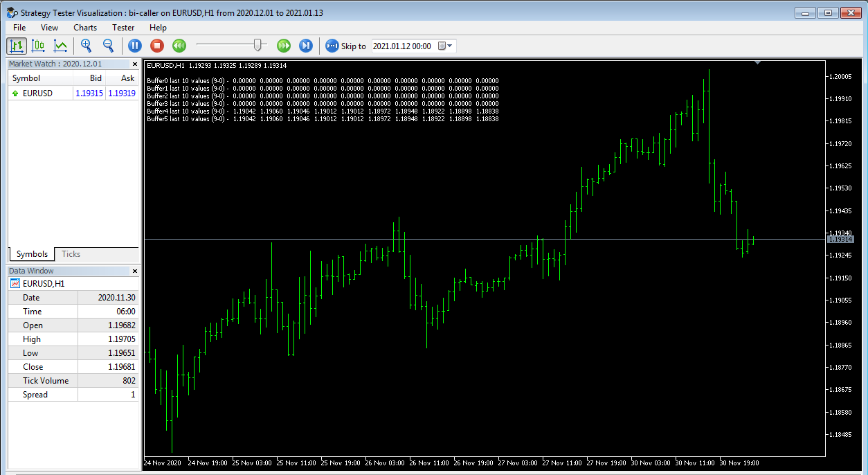Screen dimensions: 868x475
Task: Speed up the test playback
Action: pos(284,46)
